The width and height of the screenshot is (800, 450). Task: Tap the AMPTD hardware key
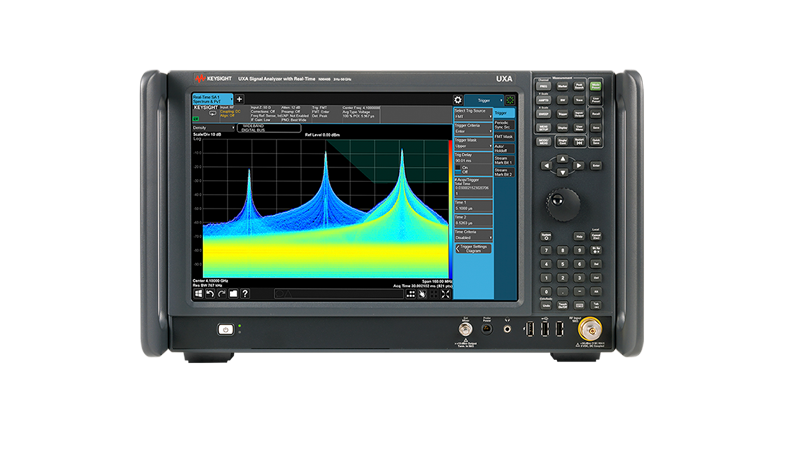tap(543, 100)
